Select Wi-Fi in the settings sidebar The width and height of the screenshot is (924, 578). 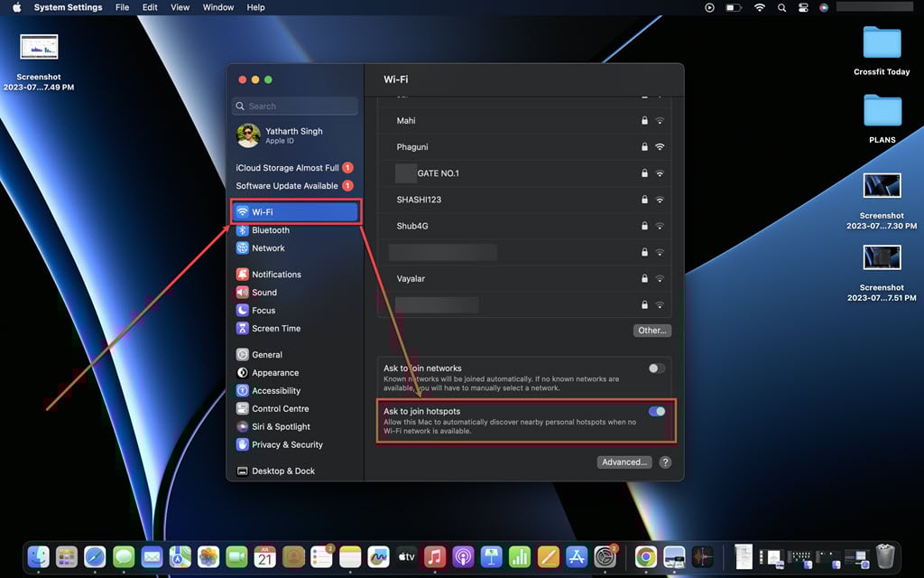(295, 211)
